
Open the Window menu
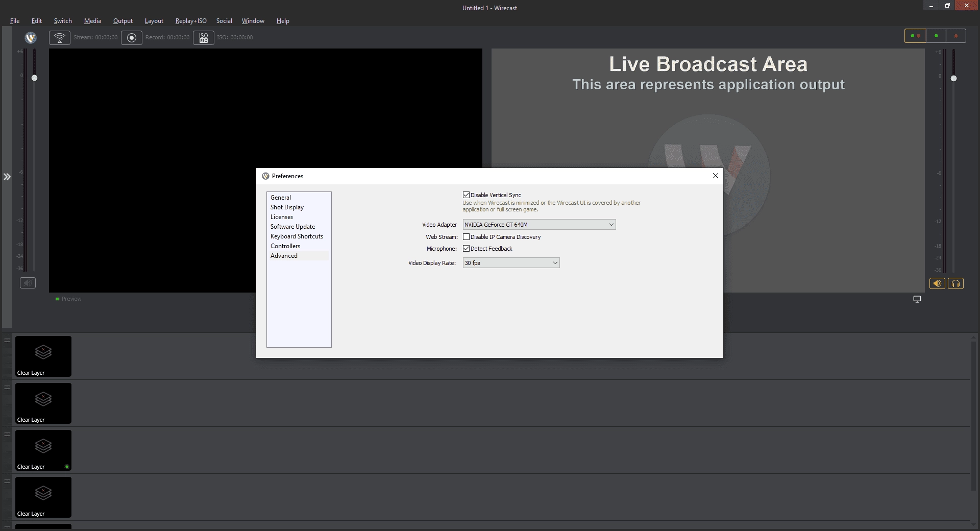pos(253,21)
